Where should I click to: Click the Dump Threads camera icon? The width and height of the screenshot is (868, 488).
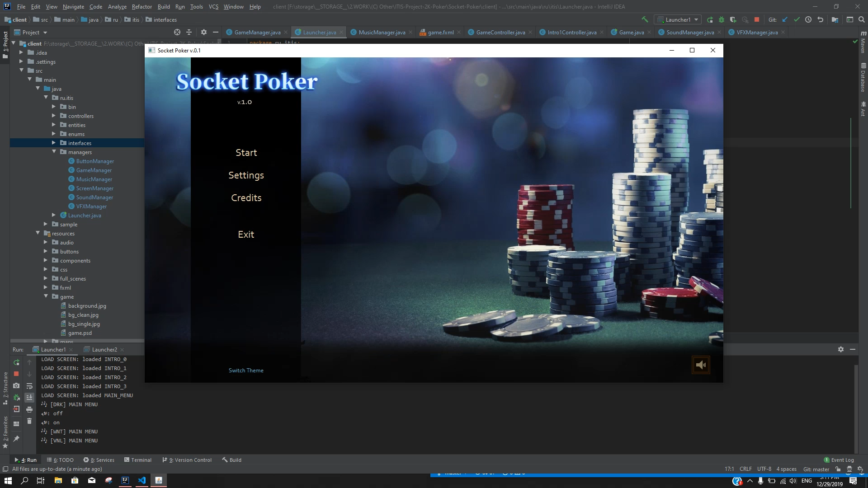point(16,385)
